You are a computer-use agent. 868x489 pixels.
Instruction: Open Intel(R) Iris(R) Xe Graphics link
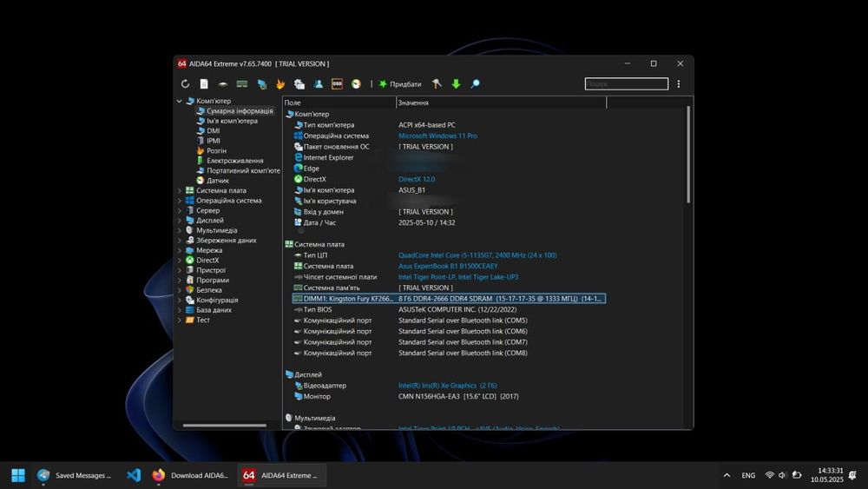tap(447, 386)
